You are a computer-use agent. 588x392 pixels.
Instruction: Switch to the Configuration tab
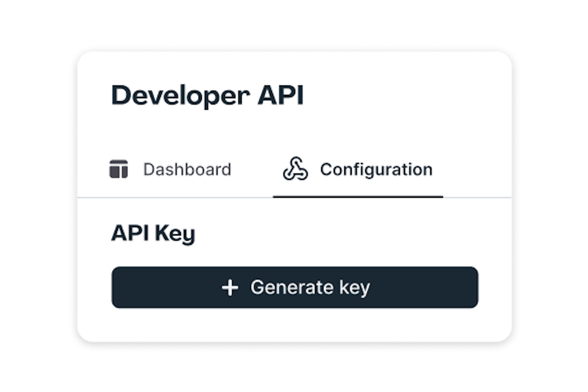click(358, 169)
